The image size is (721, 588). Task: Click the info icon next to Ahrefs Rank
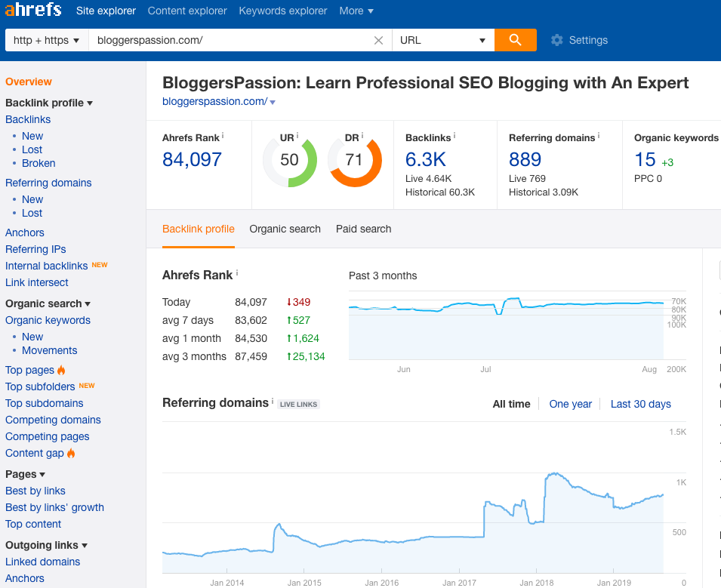tap(223, 136)
